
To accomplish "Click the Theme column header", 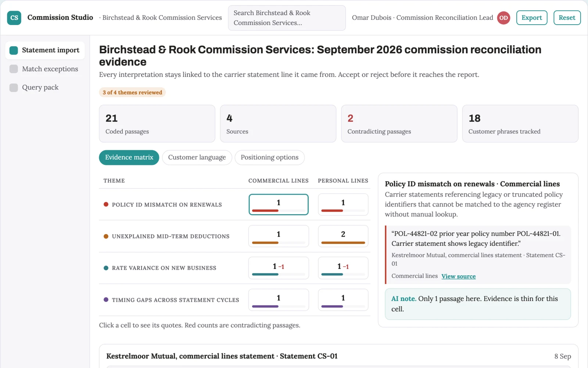I will point(114,181).
